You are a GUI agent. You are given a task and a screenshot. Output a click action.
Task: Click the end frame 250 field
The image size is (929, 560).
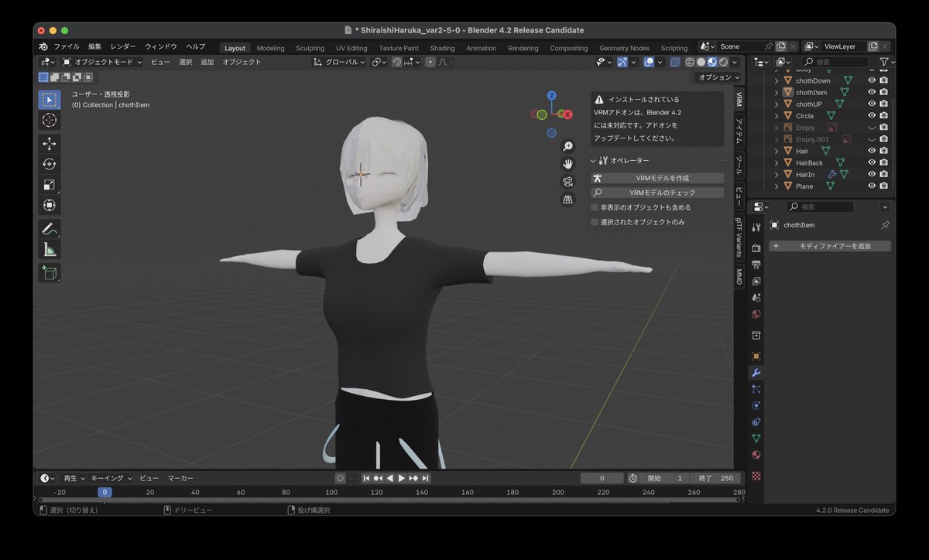[x=715, y=478]
